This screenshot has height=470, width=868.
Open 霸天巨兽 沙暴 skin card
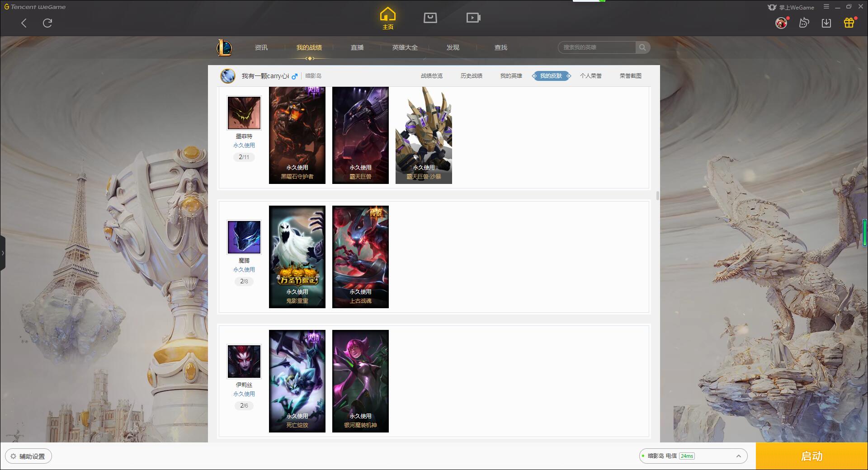tap(424, 135)
